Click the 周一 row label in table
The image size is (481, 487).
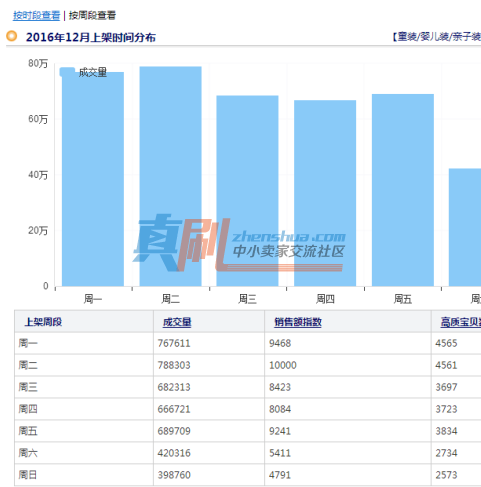[28, 343]
